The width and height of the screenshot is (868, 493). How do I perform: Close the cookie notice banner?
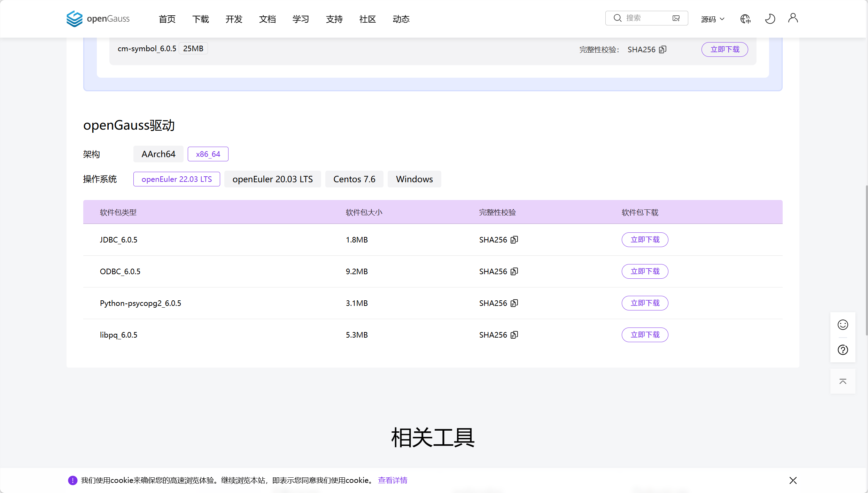coord(793,480)
